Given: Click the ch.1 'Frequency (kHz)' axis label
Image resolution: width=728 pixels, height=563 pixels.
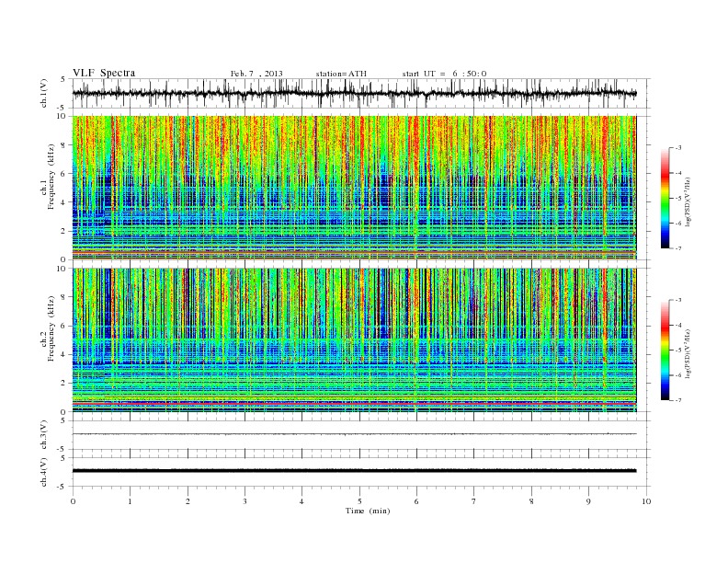Looking at the screenshot, I should tap(49, 177).
